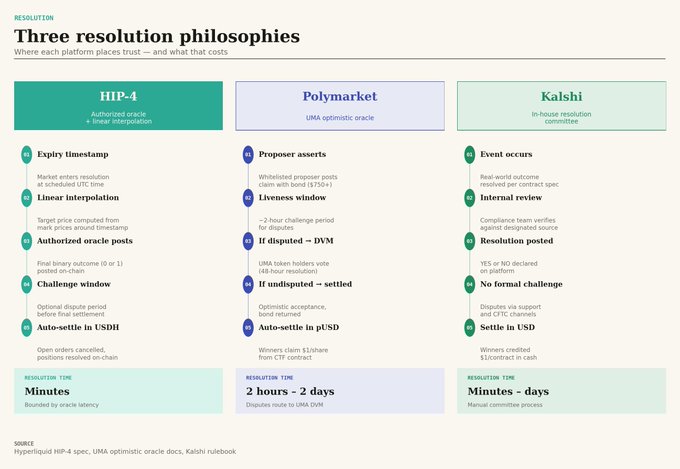Click the Kalshi step 01 badge beside Event occurs
Image resolution: width=680 pixels, height=469 pixels.
470,154
